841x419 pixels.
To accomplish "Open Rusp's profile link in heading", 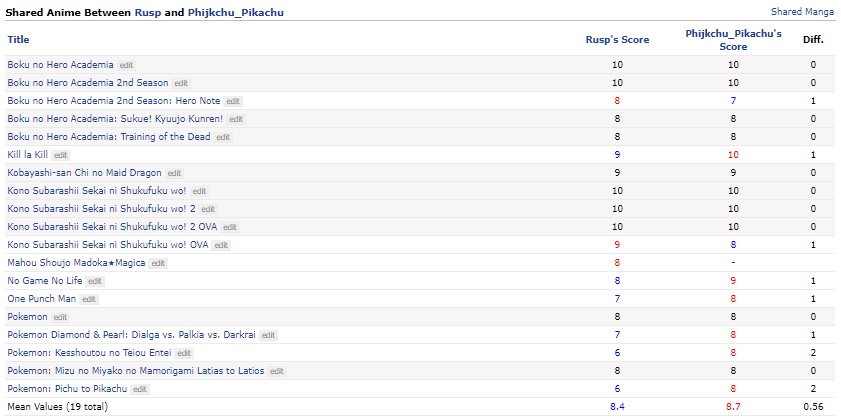I will 148,12.
